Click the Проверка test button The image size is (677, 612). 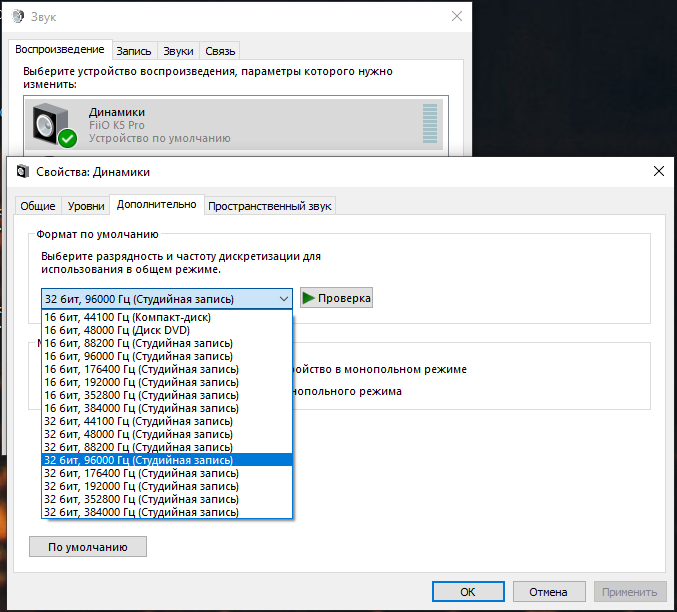click(336, 298)
